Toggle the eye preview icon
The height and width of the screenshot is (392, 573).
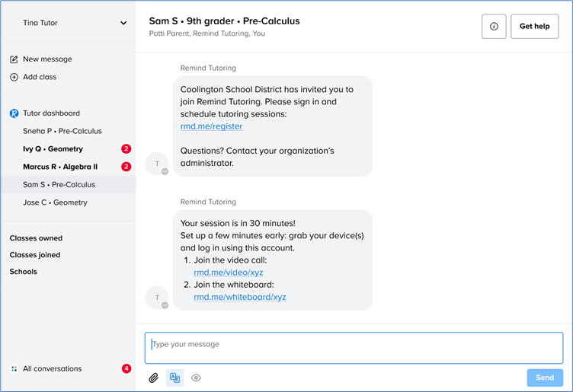click(x=196, y=378)
